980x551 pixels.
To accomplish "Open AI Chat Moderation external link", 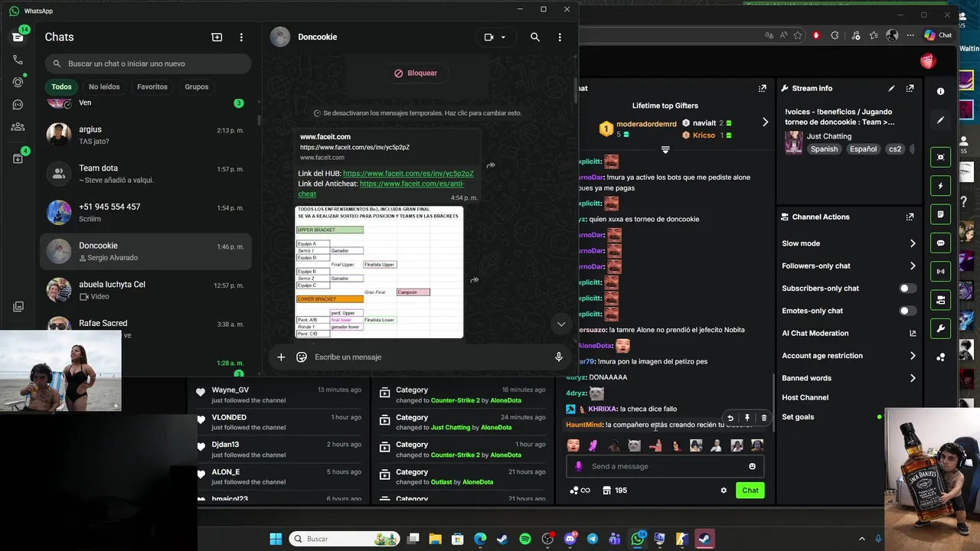I will click(913, 333).
